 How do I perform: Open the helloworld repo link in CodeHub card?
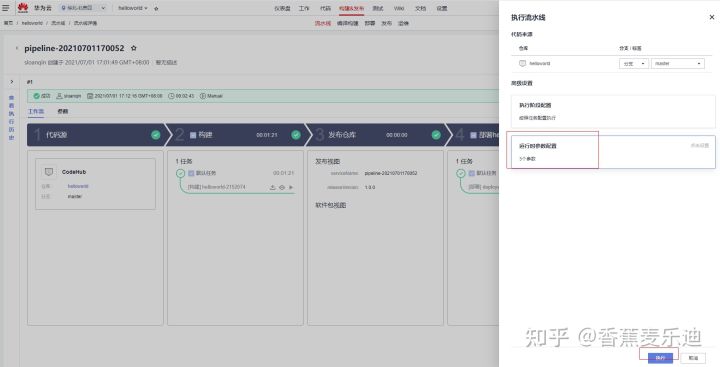[x=78, y=186]
